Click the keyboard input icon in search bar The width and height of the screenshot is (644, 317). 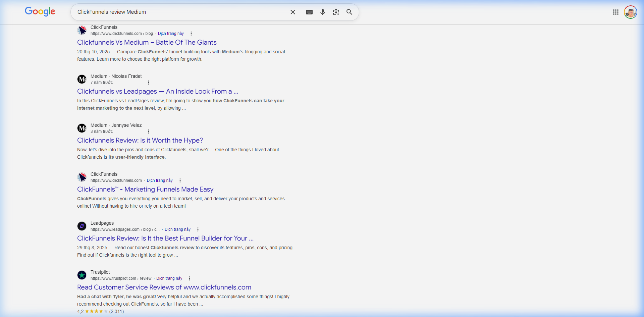click(309, 12)
